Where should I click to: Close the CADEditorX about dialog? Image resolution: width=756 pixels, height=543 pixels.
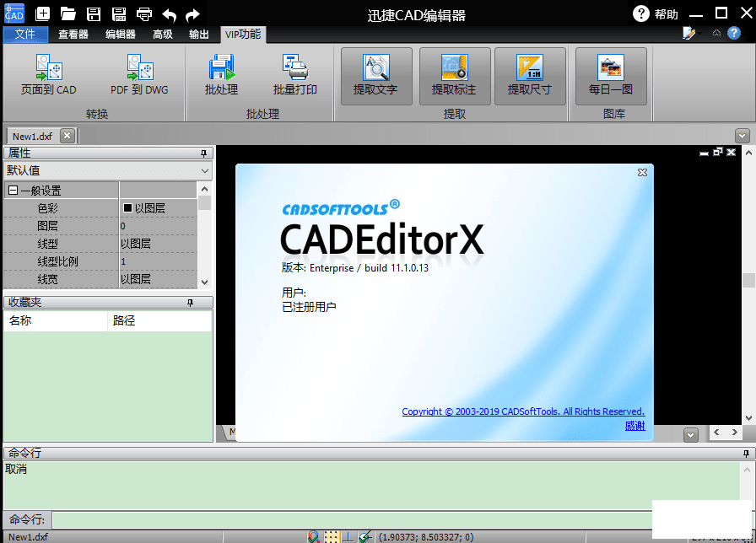tap(642, 173)
